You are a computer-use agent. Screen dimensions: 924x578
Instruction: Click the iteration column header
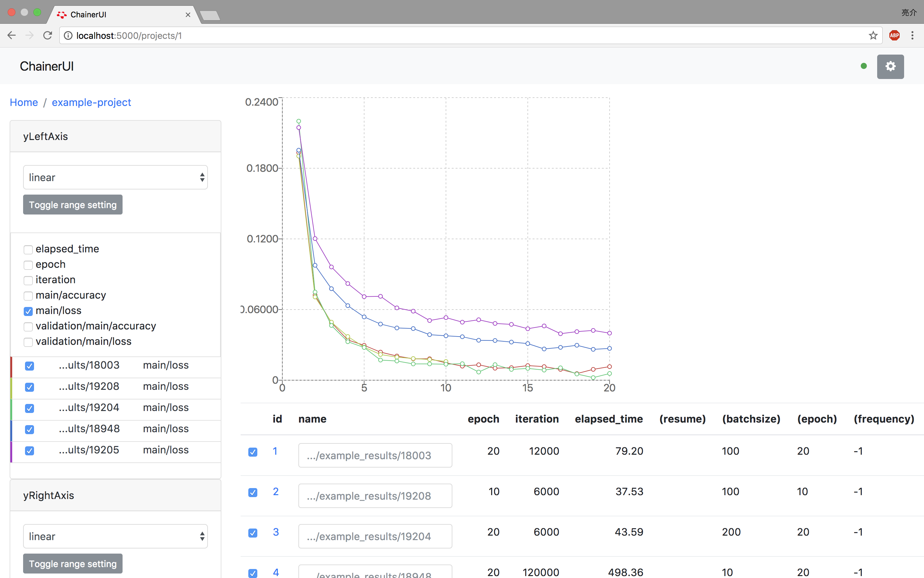[536, 419]
